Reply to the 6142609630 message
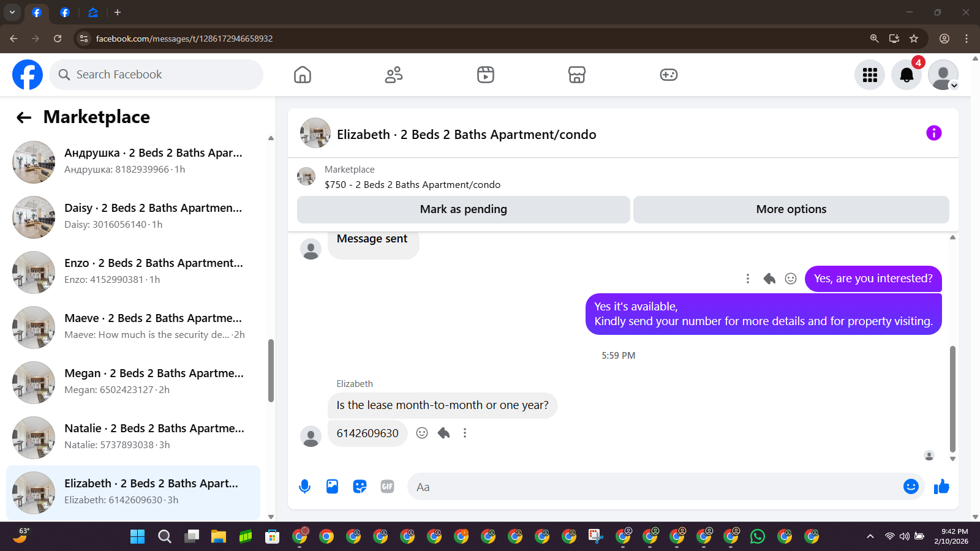Image resolution: width=980 pixels, height=551 pixels. pyautogui.click(x=443, y=433)
